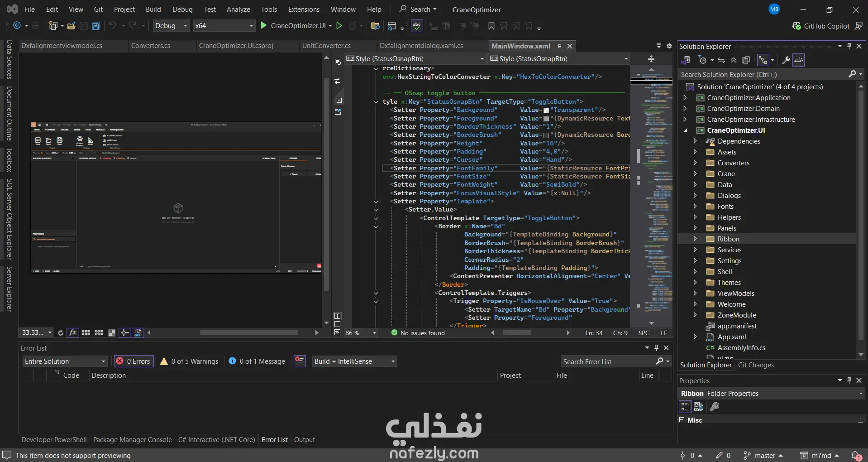Click Pending Changes Filter clock icon
The height and width of the screenshot is (462, 868).
(702, 60)
